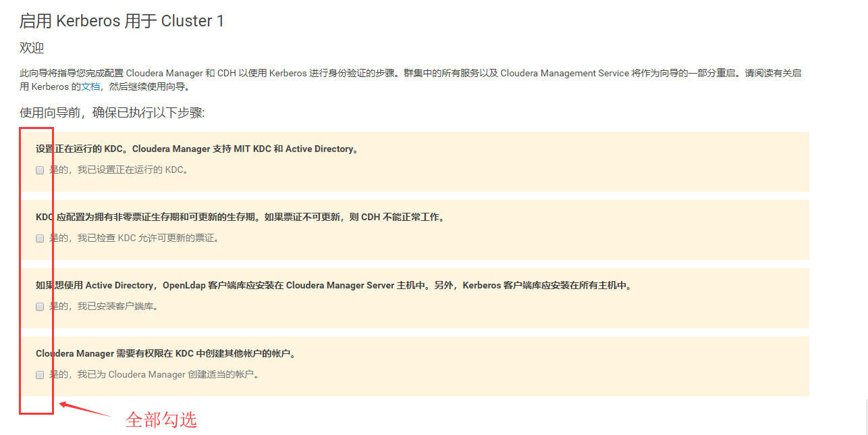Click label about creating appropriate account
The height and width of the screenshot is (435, 868).
[x=155, y=374]
